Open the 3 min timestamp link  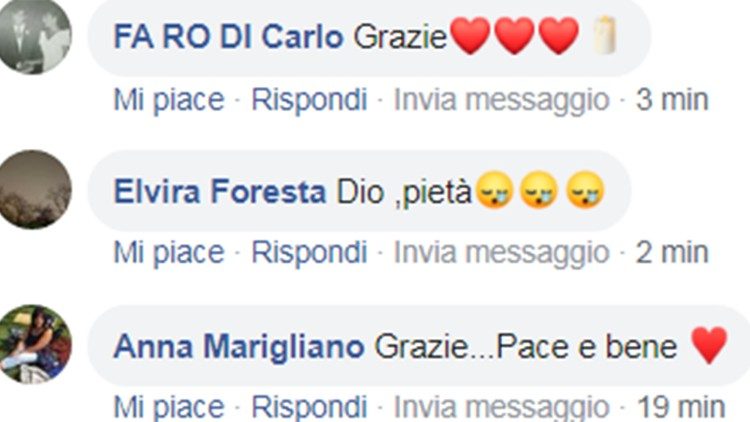pos(672,100)
